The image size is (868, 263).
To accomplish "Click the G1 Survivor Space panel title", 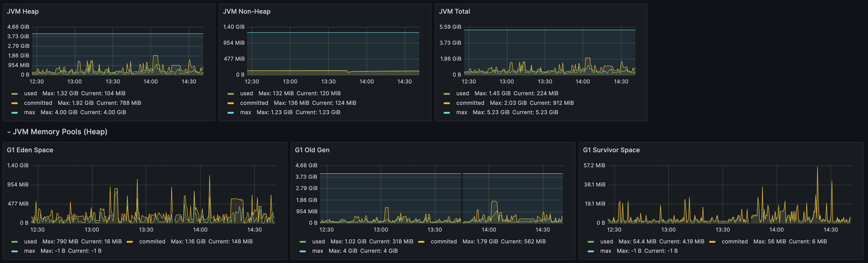I will tap(611, 150).
